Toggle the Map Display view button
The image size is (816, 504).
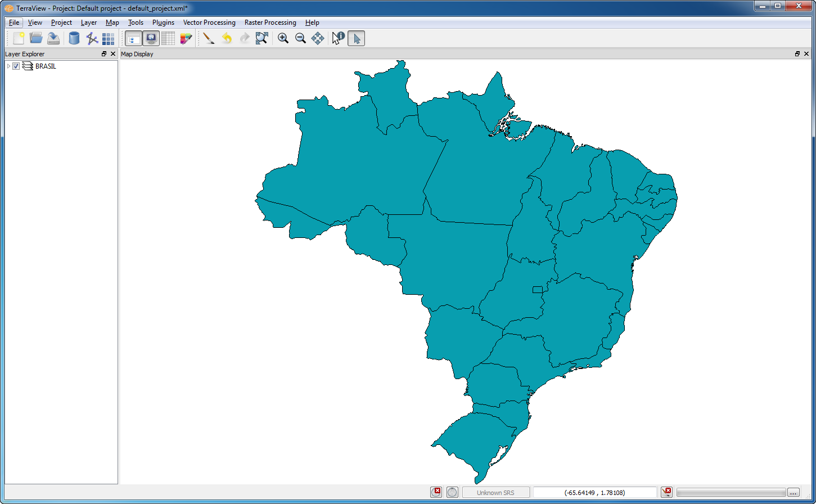pyautogui.click(x=151, y=38)
